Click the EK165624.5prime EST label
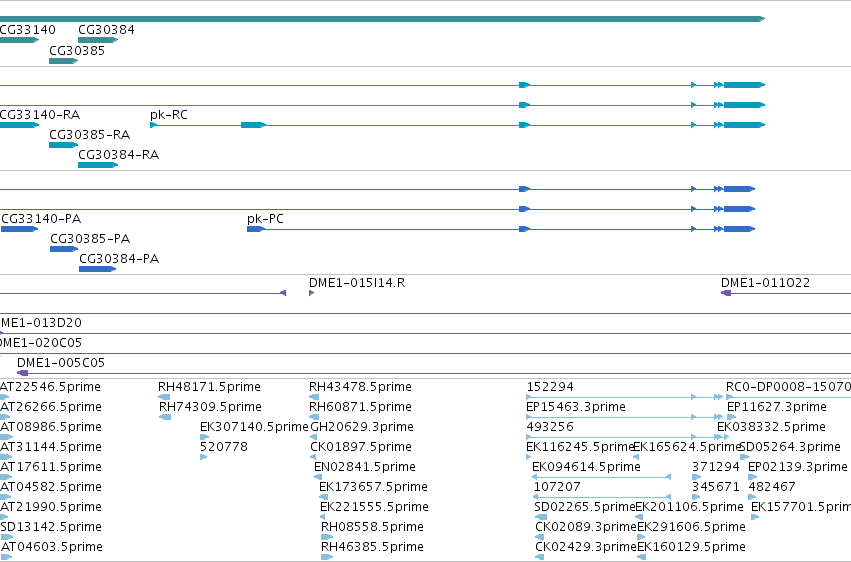This screenshot has height=562, width=851. point(687,447)
